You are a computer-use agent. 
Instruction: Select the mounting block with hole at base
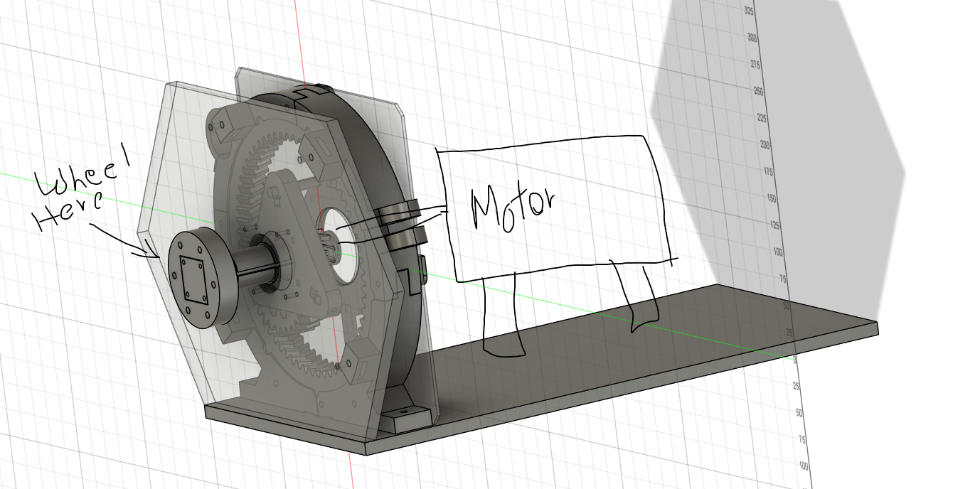click(x=410, y=418)
